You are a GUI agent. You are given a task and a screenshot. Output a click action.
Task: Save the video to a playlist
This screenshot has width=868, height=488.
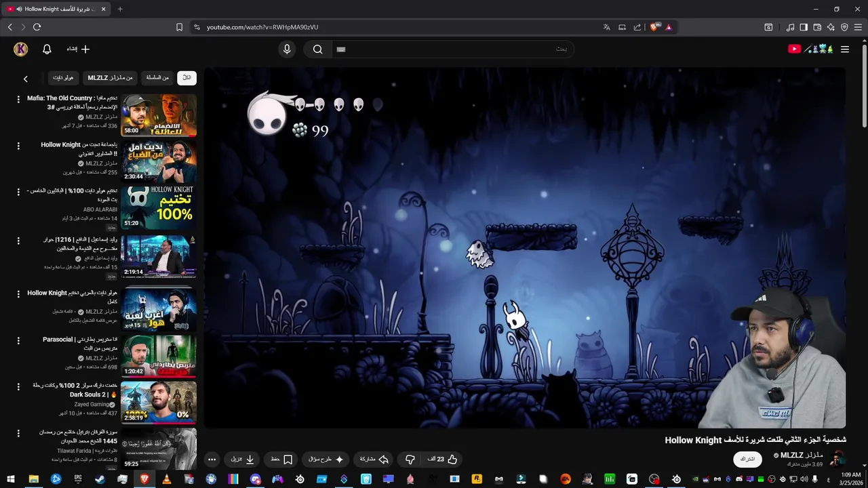[281, 459]
